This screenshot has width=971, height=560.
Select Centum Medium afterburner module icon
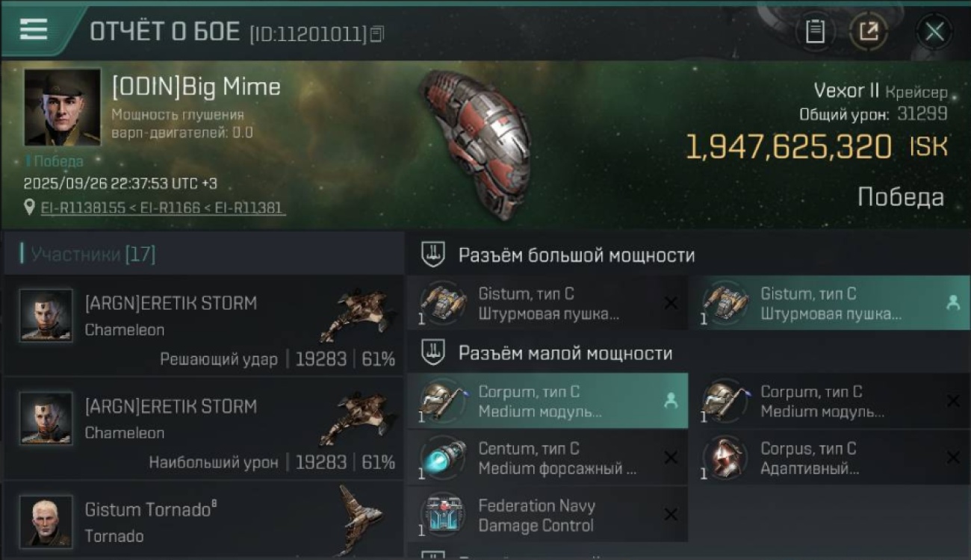[x=442, y=458]
